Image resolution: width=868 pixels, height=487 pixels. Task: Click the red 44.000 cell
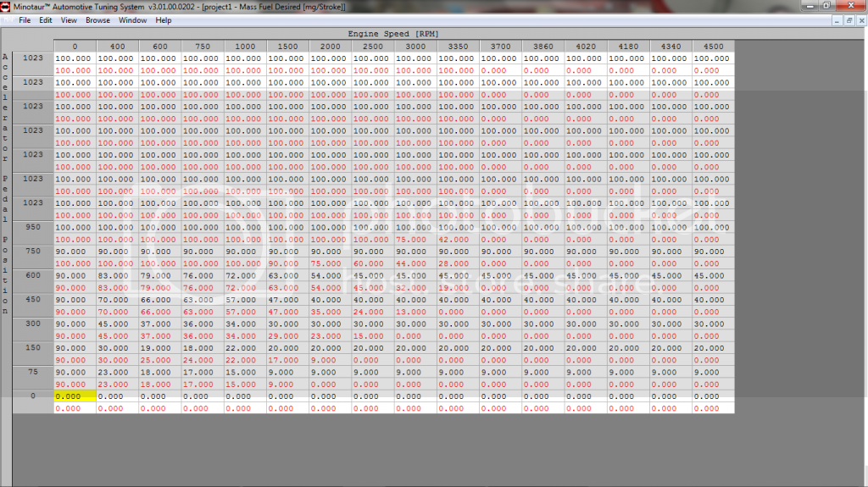click(415, 264)
